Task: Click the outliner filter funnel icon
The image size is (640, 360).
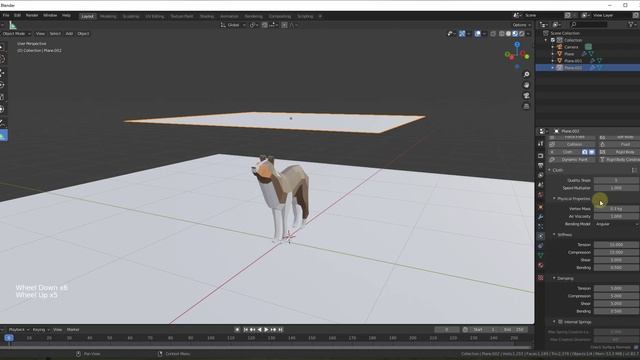Action: [x=631, y=24]
